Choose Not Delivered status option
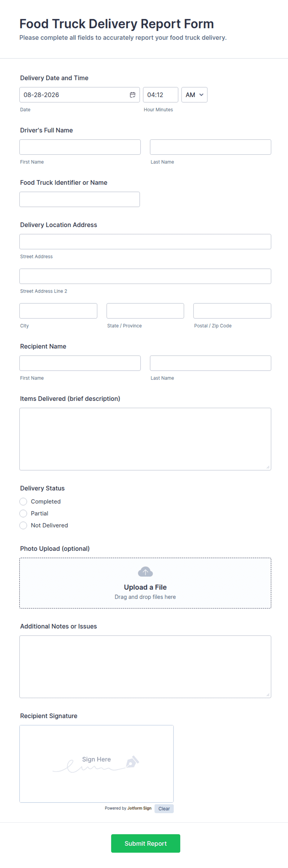This screenshot has height=868, width=288. pyautogui.click(x=23, y=525)
